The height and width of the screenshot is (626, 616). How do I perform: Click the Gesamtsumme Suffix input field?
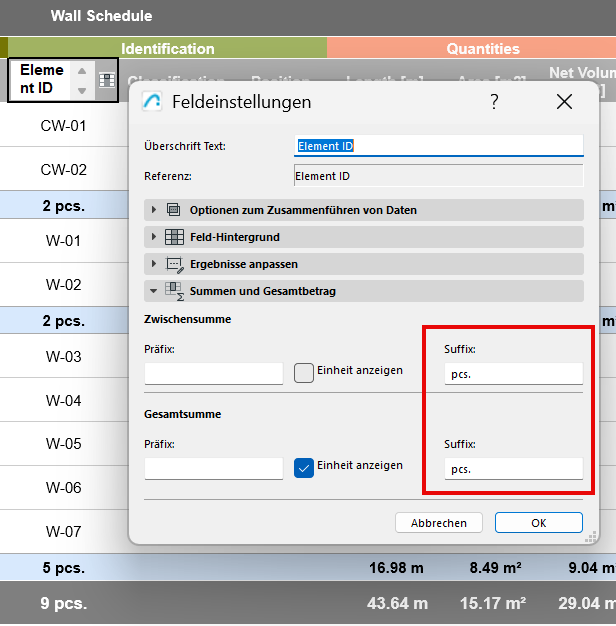coord(513,468)
